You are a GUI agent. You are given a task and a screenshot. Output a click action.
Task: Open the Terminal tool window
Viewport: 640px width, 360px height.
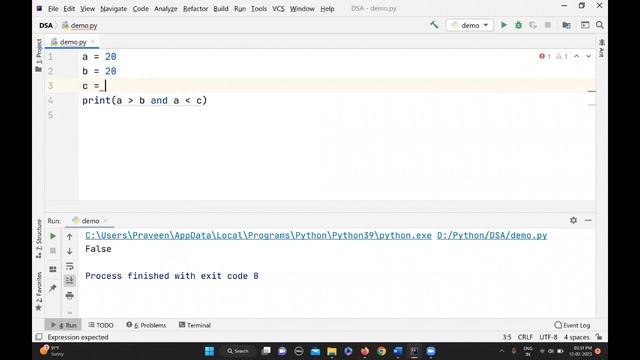(x=195, y=325)
